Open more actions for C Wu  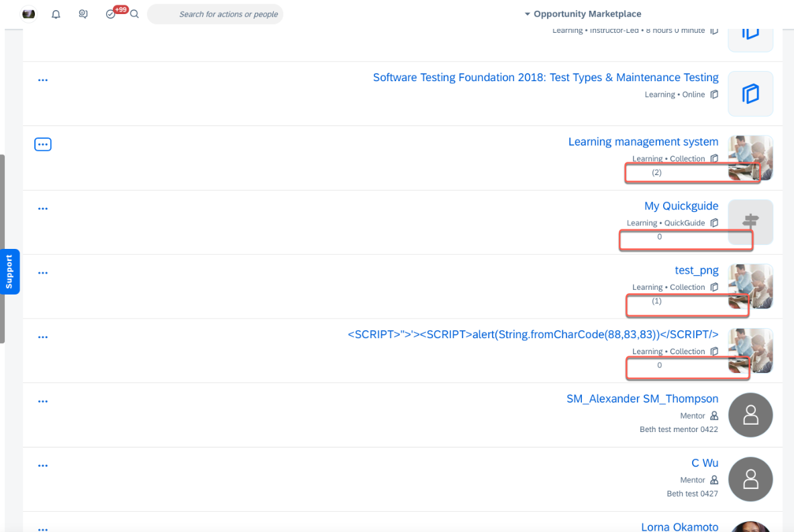[43, 466]
